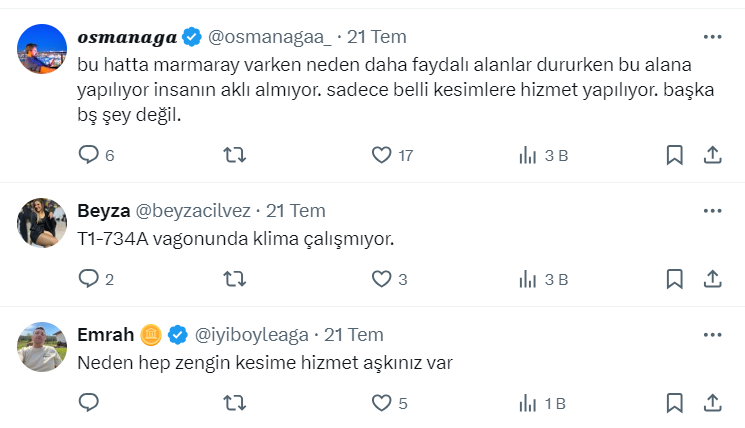
Task: Share Emrah's tweet
Action: 713,403
